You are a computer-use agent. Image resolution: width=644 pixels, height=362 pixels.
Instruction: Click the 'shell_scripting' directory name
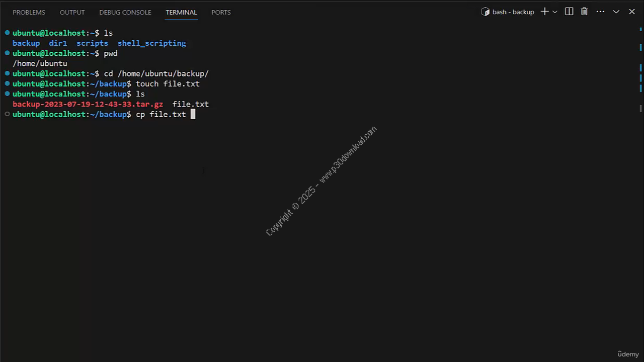click(151, 43)
